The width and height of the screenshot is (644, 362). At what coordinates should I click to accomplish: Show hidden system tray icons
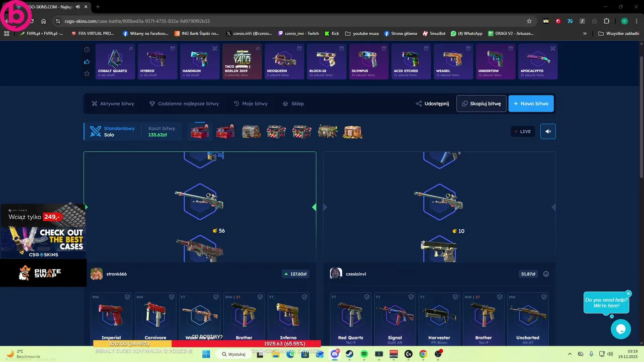coord(569,354)
